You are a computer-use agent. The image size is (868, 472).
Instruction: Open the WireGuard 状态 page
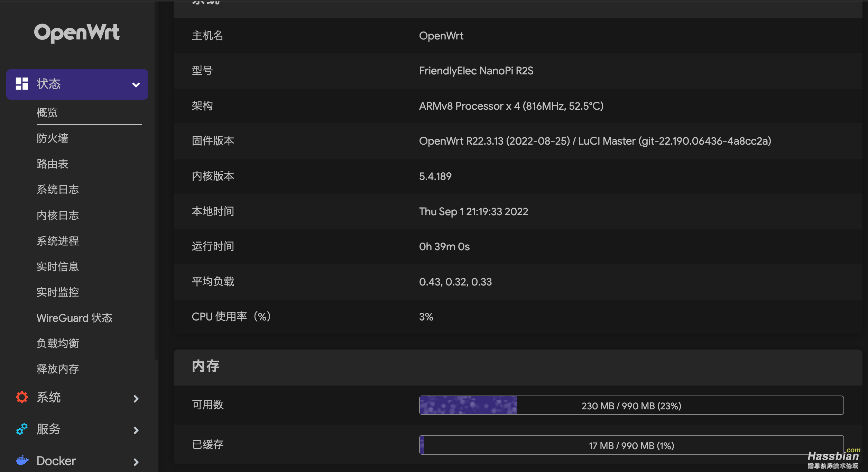point(74,318)
